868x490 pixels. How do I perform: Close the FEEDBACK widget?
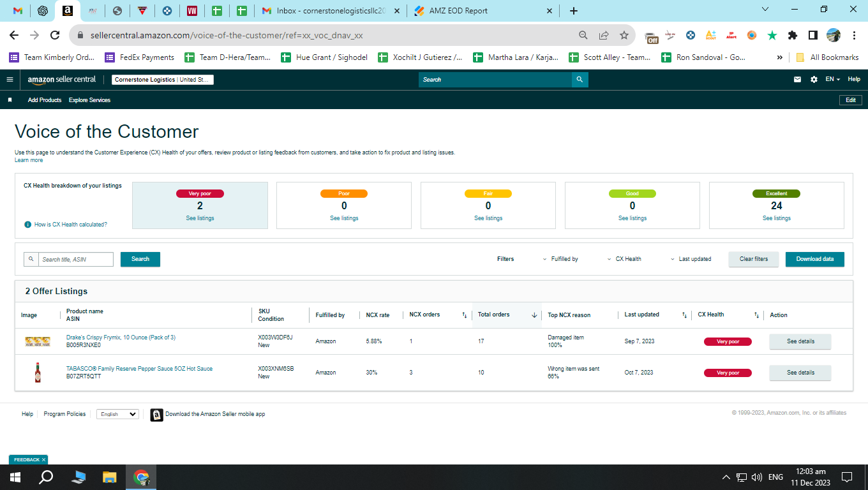pos(43,460)
